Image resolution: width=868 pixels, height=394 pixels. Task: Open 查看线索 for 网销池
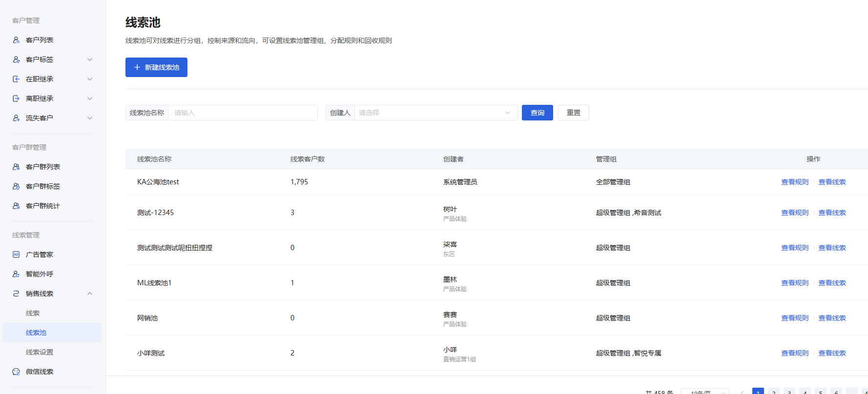click(x=832, y=318)
